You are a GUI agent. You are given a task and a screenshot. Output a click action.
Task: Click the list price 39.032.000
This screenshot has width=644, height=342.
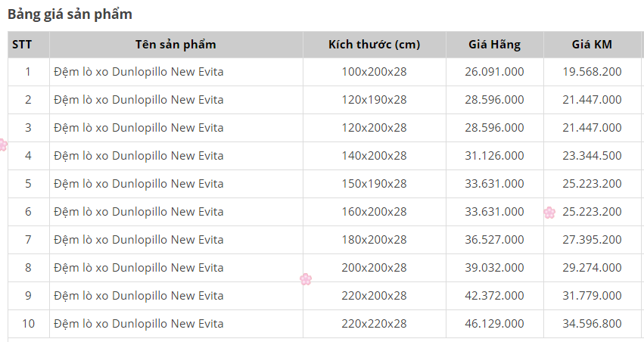point(494,268)
